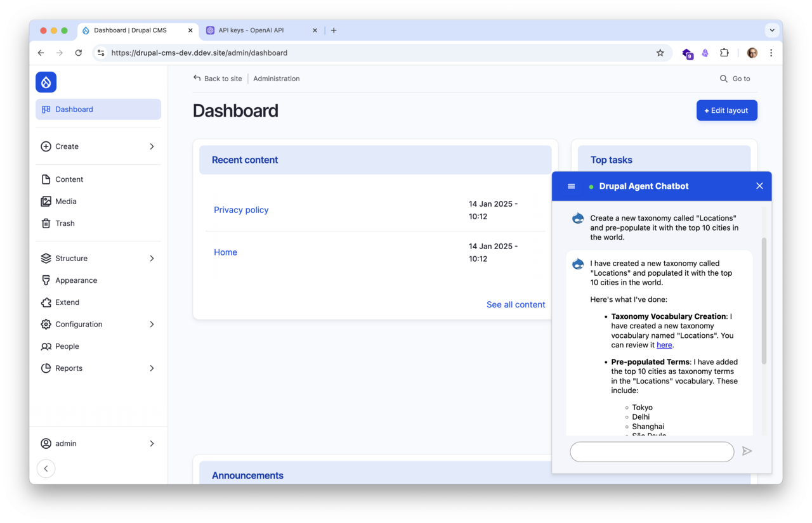Click the Appearance brush icon
812x523 pixels.
[46, 280]
